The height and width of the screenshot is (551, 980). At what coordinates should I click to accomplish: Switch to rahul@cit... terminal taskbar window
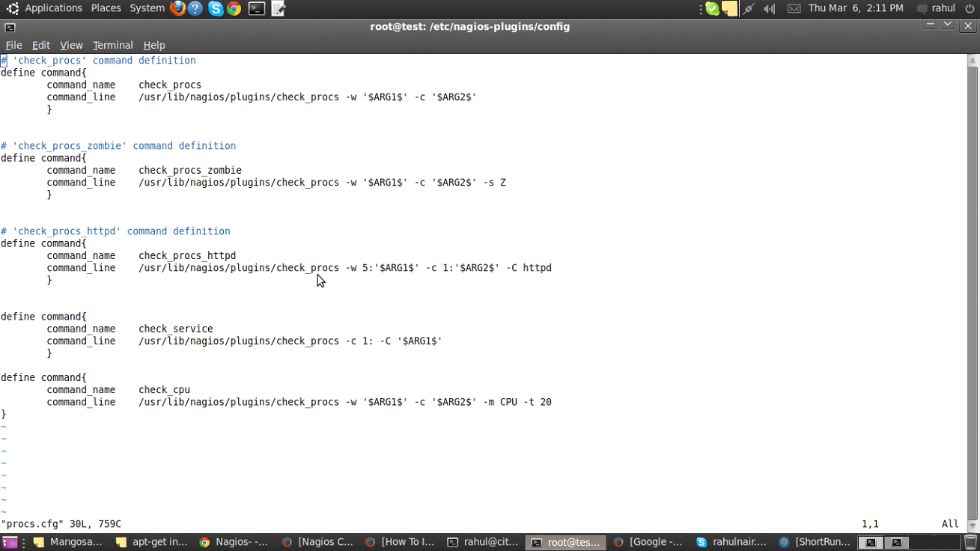pyautogui.click(x=483, y=542)
